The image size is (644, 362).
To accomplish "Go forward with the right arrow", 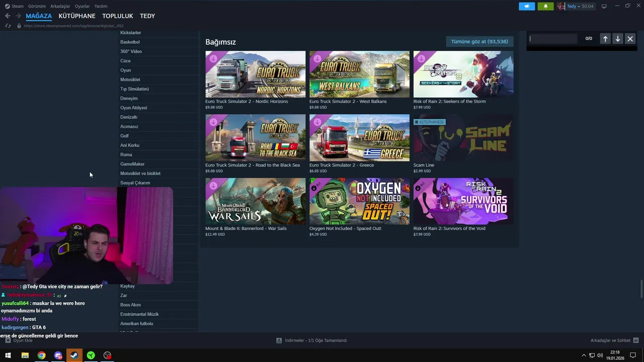I will [18, 16].
